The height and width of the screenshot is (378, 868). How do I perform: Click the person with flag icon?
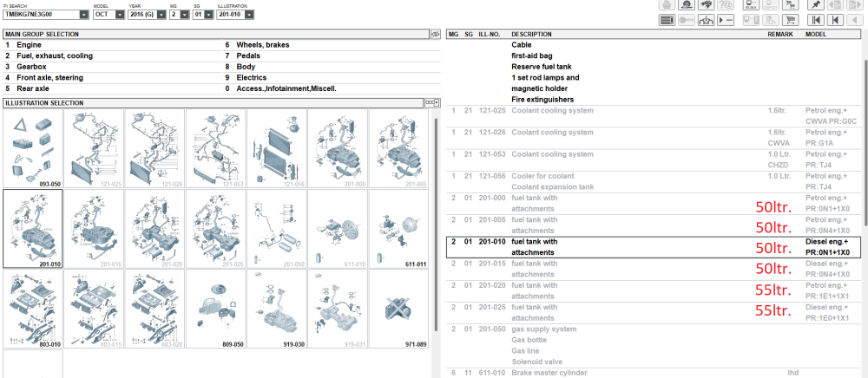point(771,20)
